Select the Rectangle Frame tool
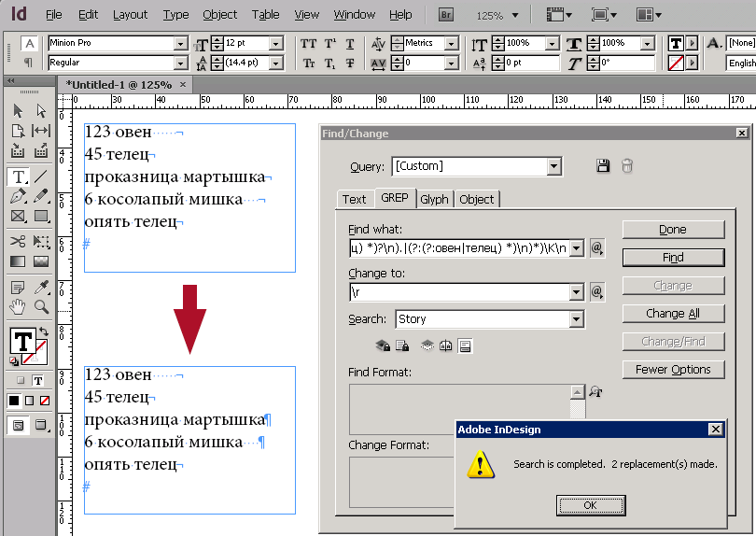This screenshot has width=756, height=536. [18, 216]
